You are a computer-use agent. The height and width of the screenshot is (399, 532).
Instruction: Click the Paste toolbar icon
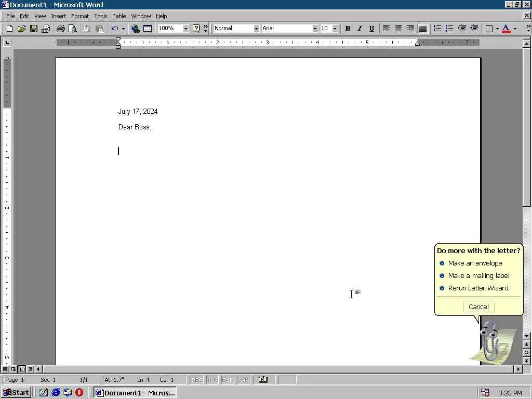click(x=99, y=29)
